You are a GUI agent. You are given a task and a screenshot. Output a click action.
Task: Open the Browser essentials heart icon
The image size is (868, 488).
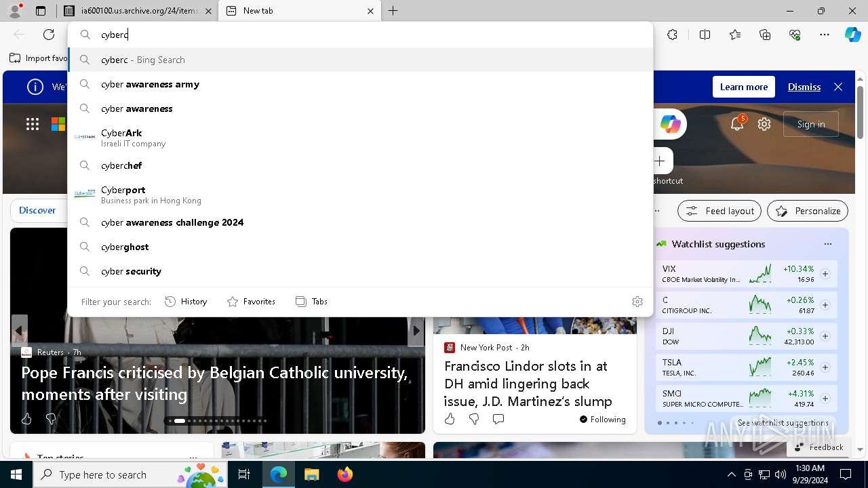pyautogui.click(x=795, y=35)
